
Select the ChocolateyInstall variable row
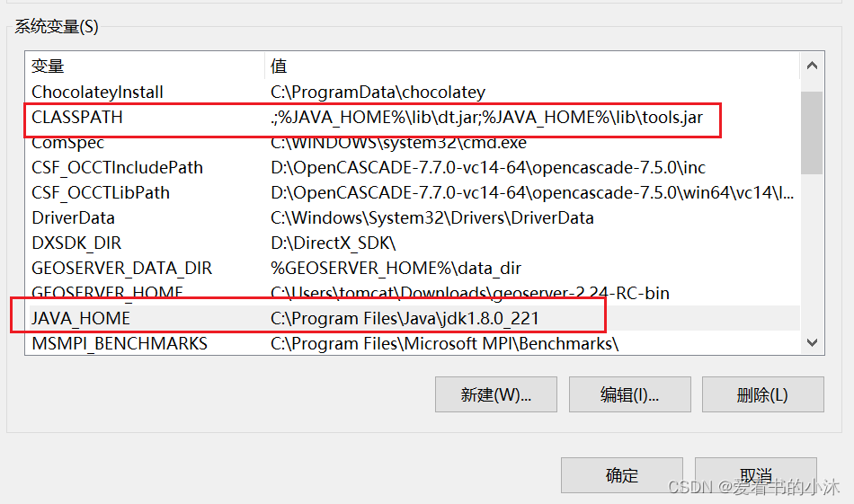point(413,92)
